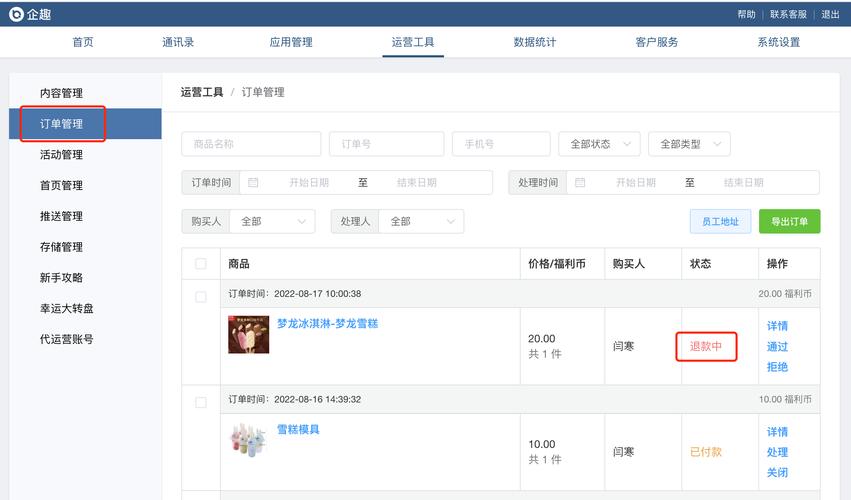The width and height of the screenshot is (851, 500).
Task: Click 通过 to approve the refund order
Action: (777, 347)
